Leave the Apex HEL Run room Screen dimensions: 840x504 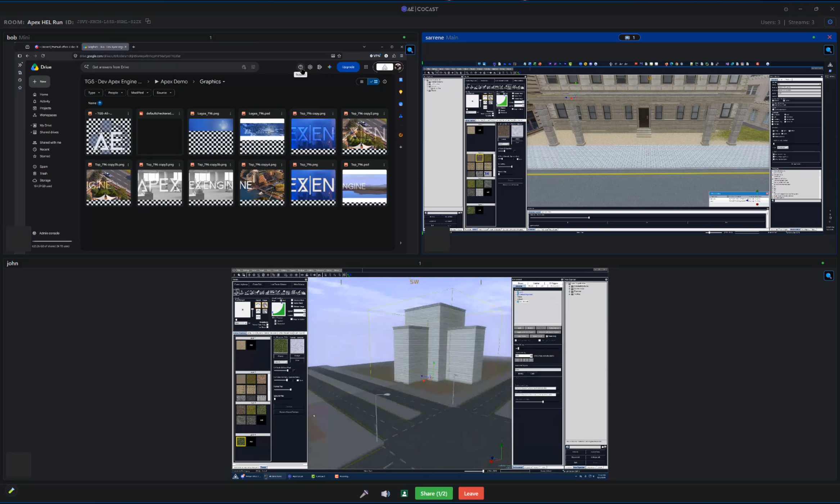[x=471, y=494]
